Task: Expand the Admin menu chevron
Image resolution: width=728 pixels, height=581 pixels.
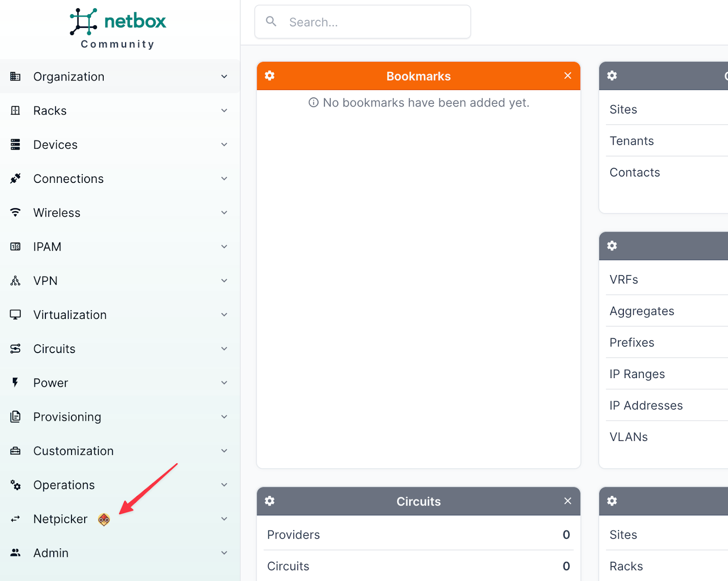Action: point(224,553)
